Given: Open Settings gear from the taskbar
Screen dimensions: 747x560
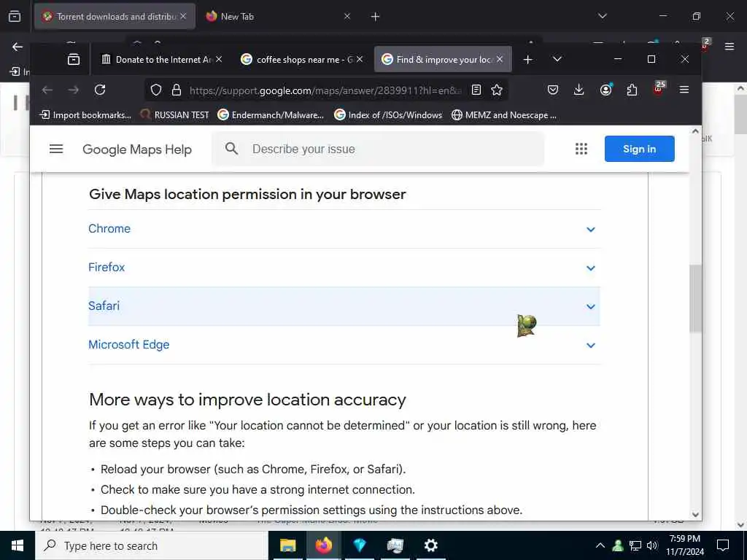Looking at the screenshot, I should 430,545.
